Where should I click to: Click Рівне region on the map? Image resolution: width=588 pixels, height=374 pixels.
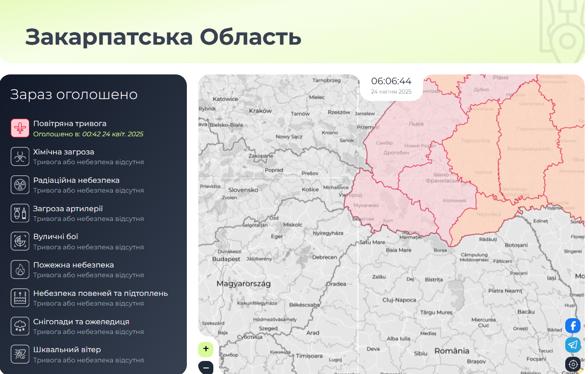click(x=501, y=78)
